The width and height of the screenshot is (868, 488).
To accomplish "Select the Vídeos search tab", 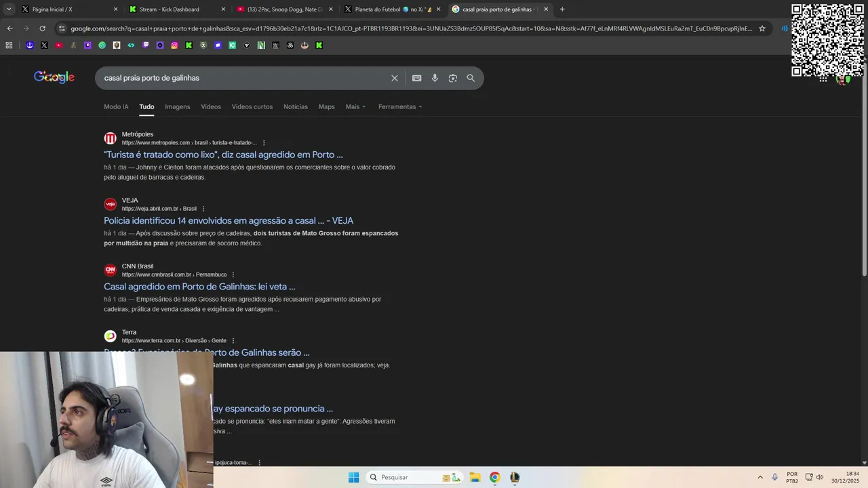I will (211, 106).
